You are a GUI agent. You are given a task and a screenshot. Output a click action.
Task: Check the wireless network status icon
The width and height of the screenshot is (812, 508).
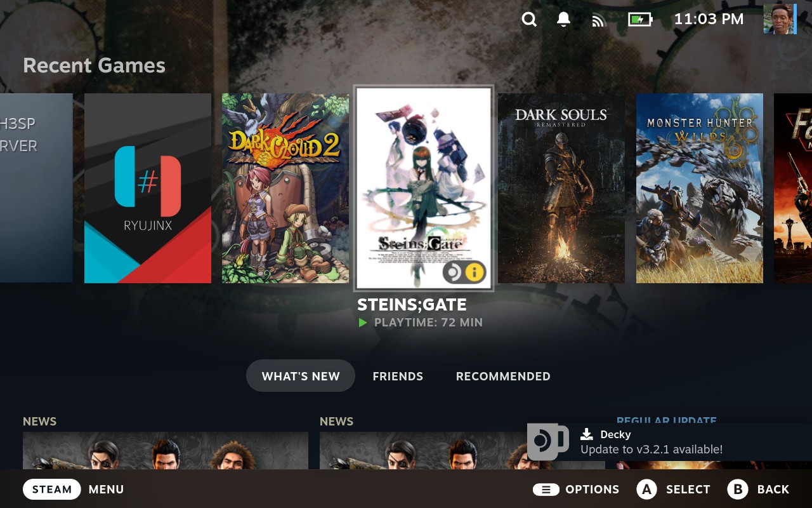[x=599, y=21]
